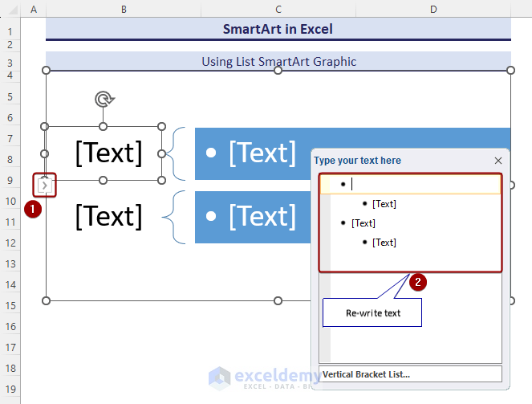Click top-middle handle of selected [Text] shape

tap(104, 127)
